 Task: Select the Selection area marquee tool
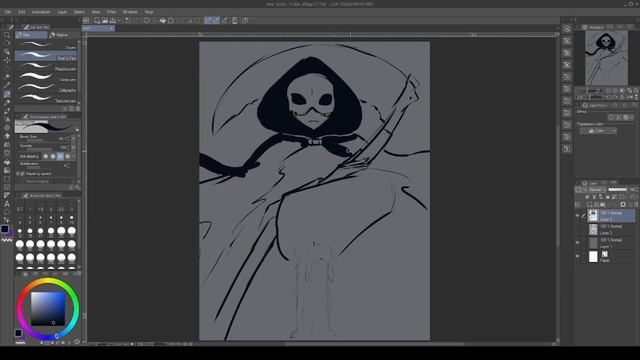pyautogui.click(x=7, y=69)
